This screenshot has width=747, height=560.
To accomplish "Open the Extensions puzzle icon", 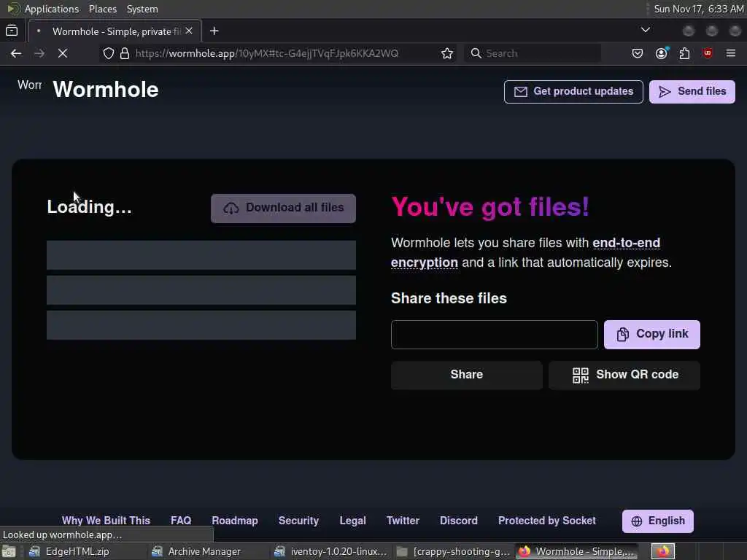I will coord(684,53).
